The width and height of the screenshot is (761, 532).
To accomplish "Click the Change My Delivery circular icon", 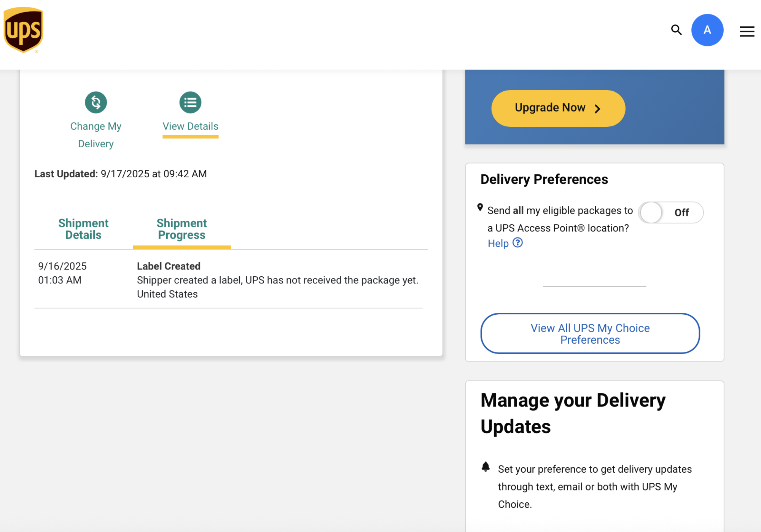I will pyautogui.click(x=96, y=102).
